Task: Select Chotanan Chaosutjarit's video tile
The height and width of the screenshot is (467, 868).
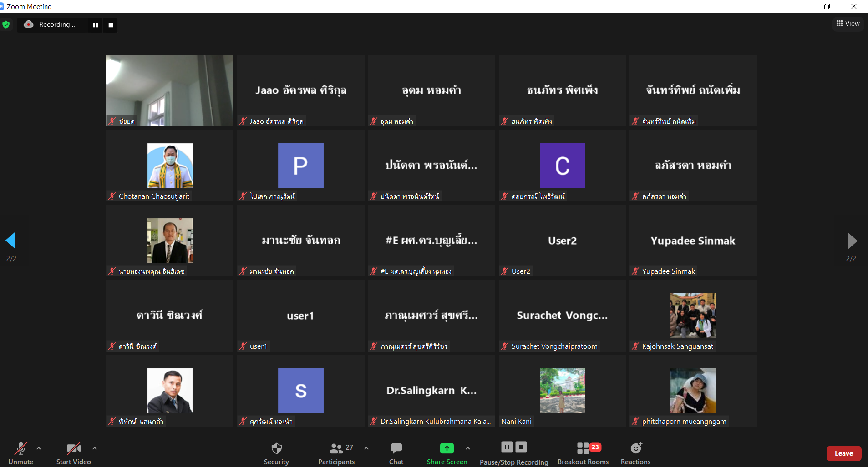Action: coord(170,166)
